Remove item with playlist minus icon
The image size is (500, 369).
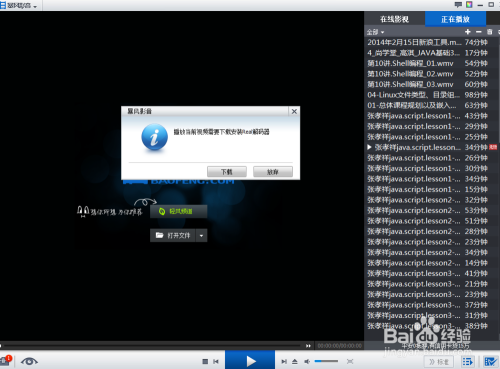(x=479, y=32)
